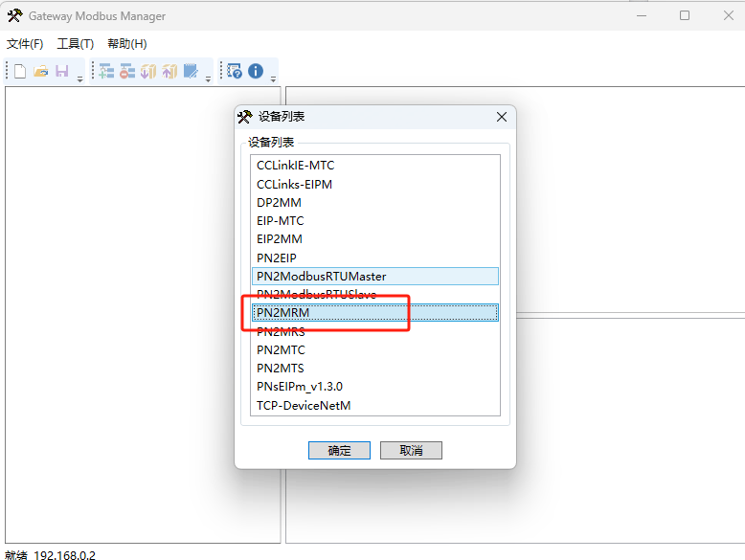Select PN2MRM in the device list

point(375,312)
